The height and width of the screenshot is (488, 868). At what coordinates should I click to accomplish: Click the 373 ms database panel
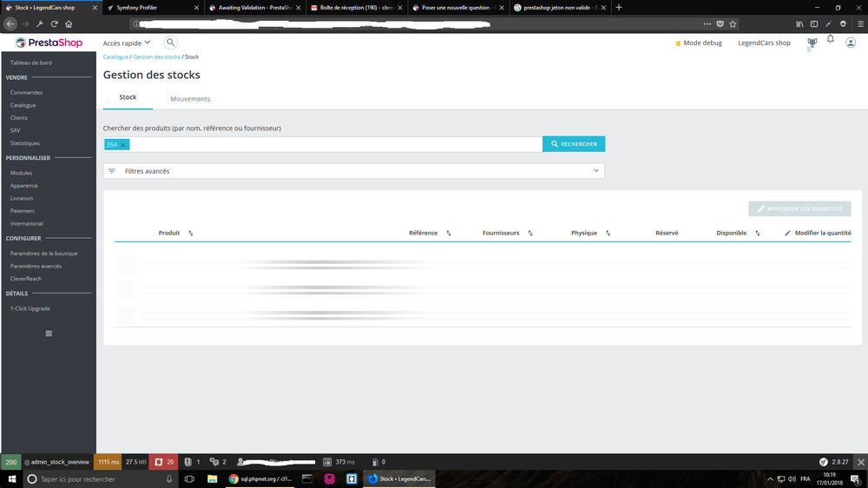[339, 462]
